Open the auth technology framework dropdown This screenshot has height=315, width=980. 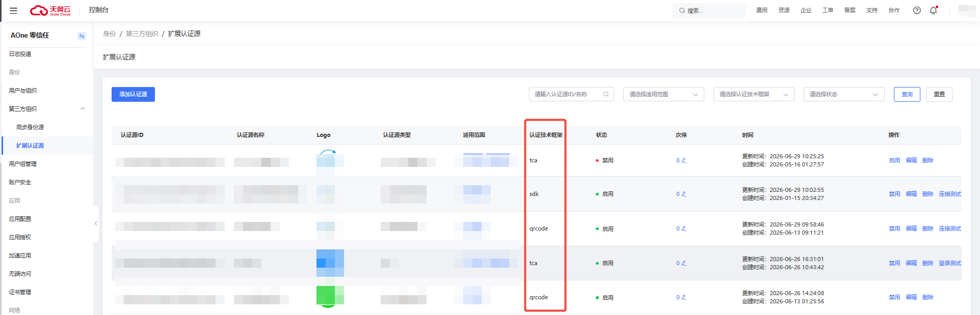(754, 94)
